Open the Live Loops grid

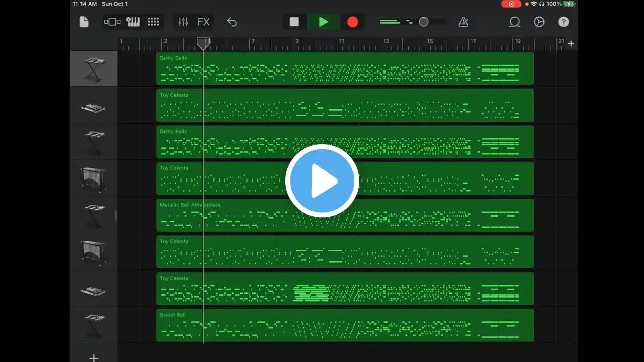(x=153, y=22)
